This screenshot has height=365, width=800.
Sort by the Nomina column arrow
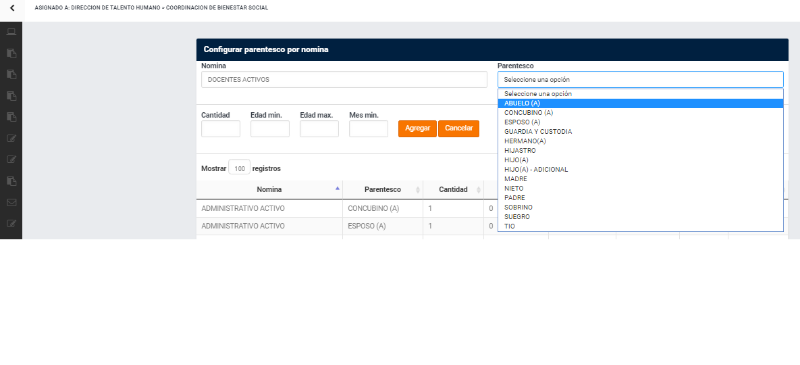[x=337, y=189]
